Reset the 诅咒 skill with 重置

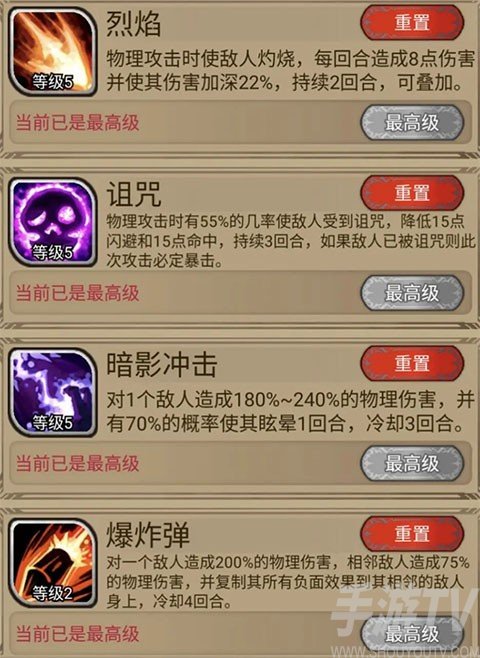point(412,193)
